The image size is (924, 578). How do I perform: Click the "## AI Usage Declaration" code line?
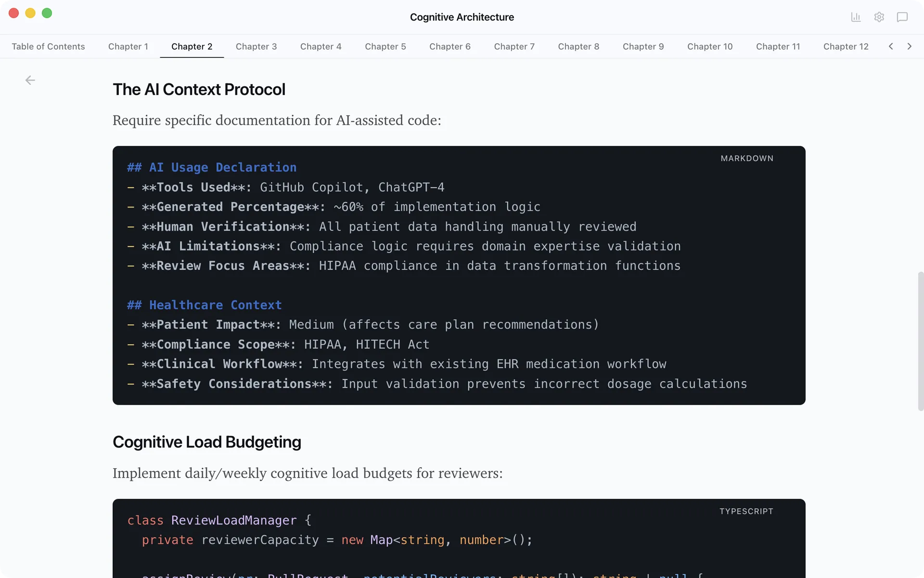point(212,168)
